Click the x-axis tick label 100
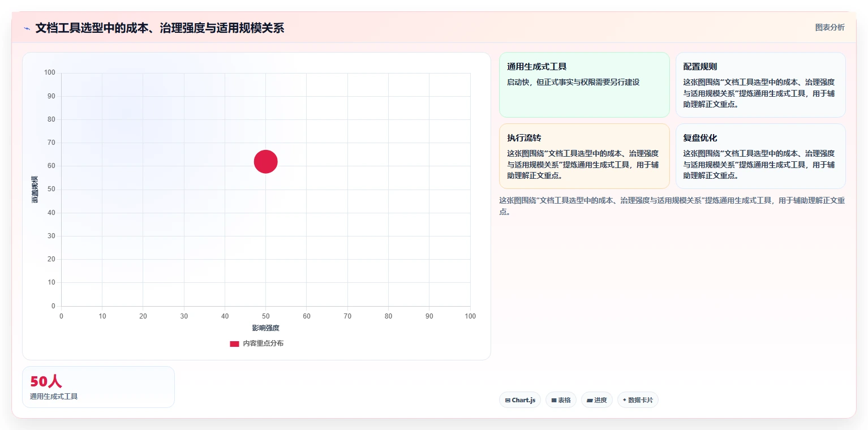Image resolution: width=868 pixels, height=430 pixels. coord(470,316)
